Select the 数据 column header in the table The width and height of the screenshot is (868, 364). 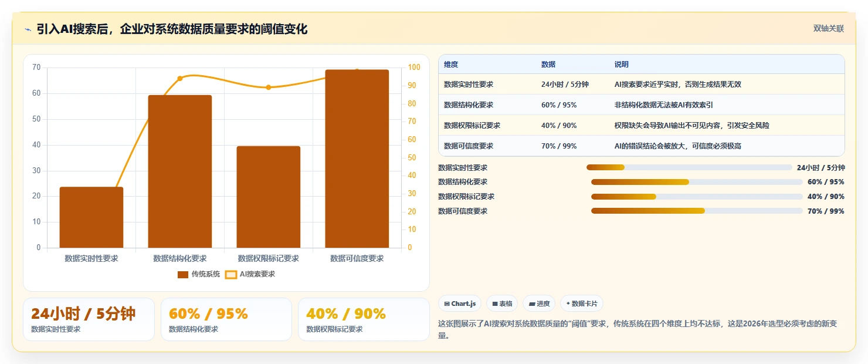[x=548, y=65]
